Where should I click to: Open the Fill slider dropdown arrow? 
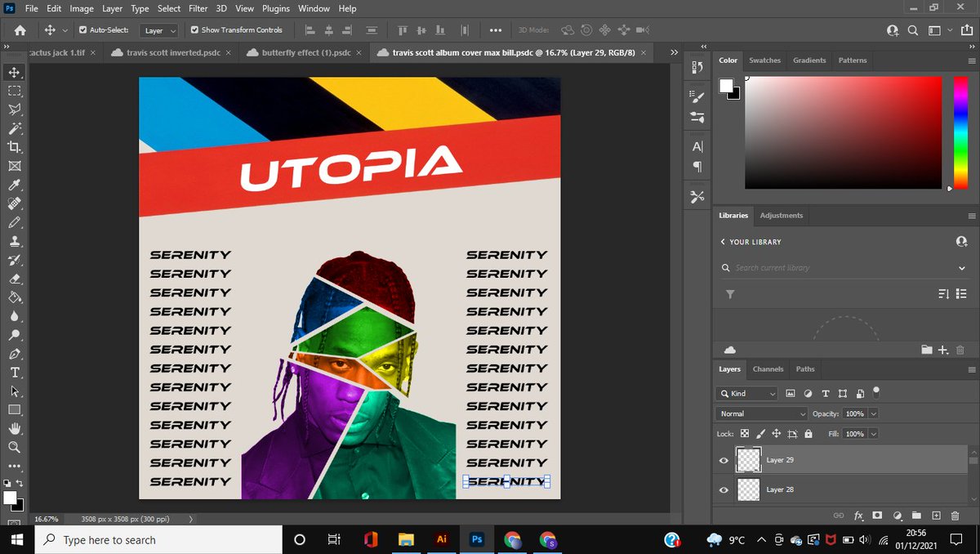pyautogui.click(x=874, y=433)
